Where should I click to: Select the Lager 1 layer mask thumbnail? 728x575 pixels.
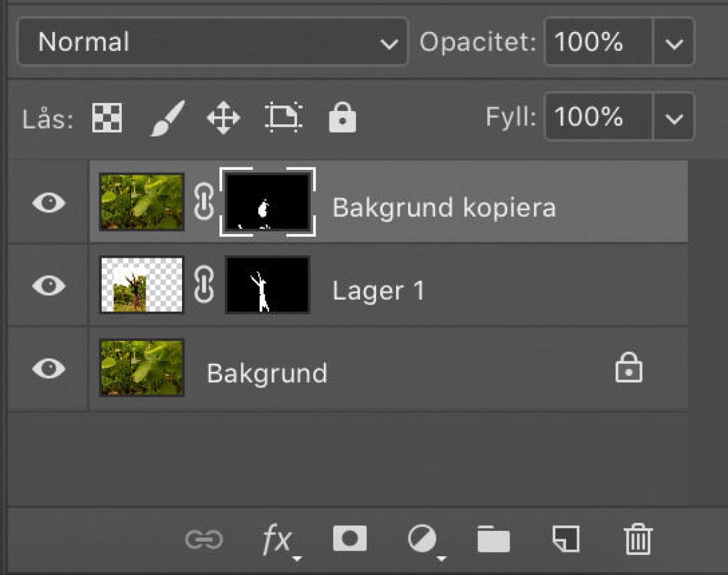click(268, 284)
